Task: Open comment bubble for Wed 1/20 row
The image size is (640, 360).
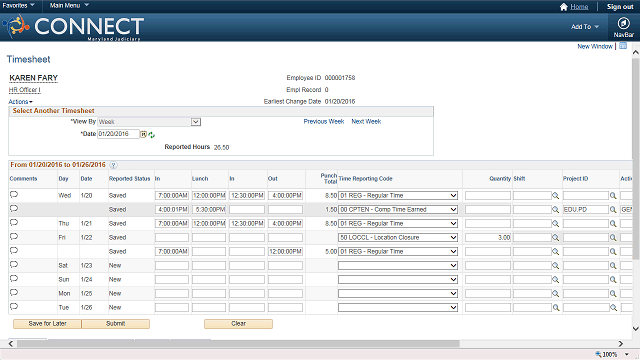Action: point(14,195)
